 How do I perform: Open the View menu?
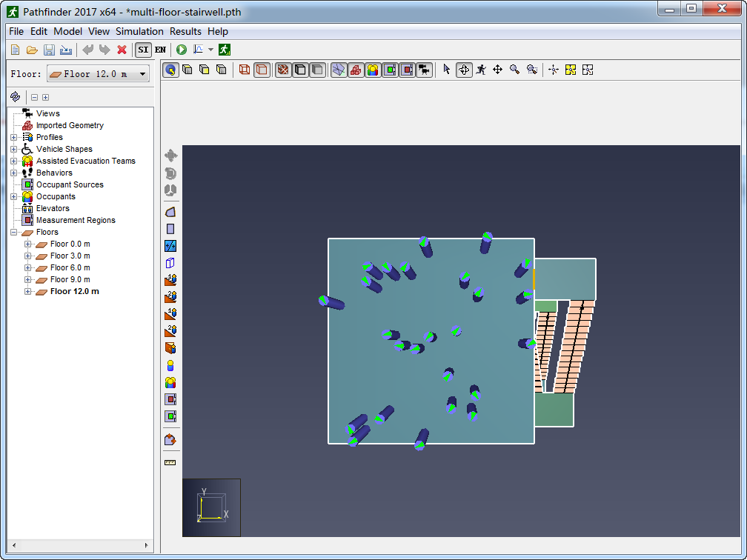click(x=99, y=31)
